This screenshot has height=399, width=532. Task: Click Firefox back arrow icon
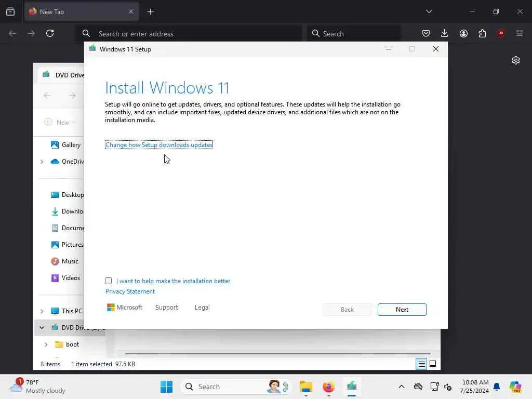click(x=12, y=33)
